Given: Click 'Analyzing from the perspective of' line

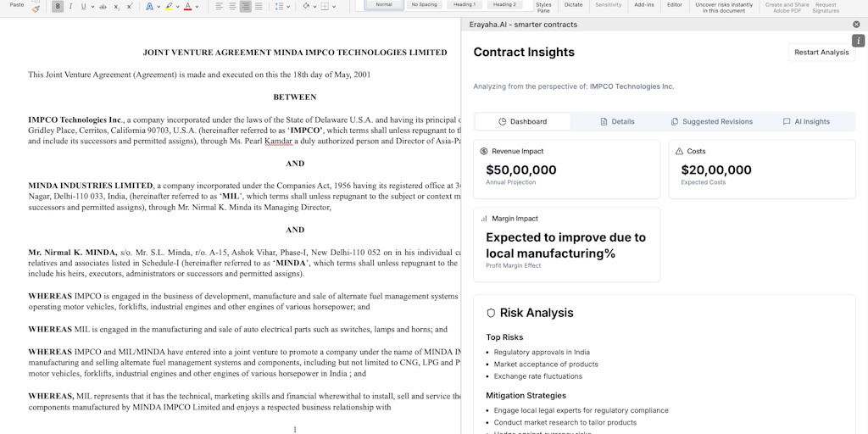Looking at the screenshot, I should point(574,86).
